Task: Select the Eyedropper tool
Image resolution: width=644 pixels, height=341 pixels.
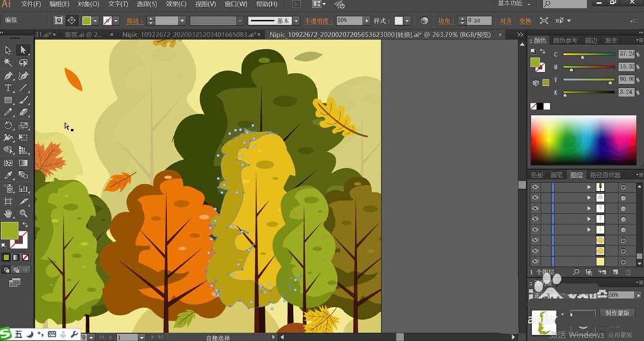Action: pos(8,175)
